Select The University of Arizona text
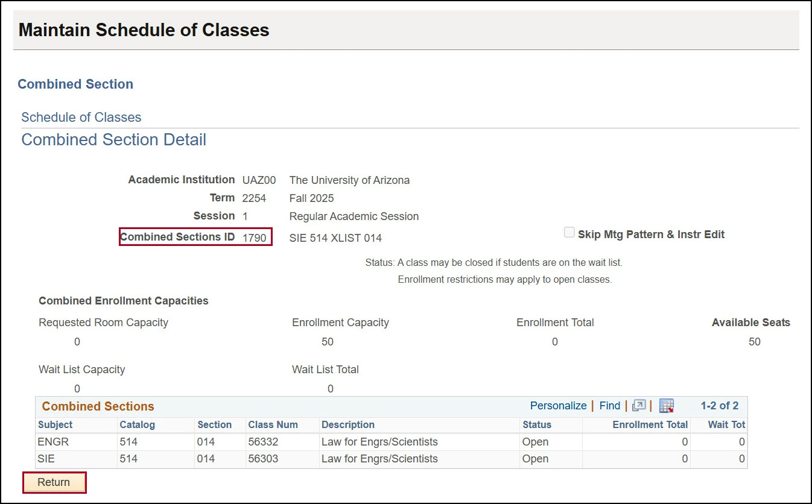812x504 pixels. point(349,180)
